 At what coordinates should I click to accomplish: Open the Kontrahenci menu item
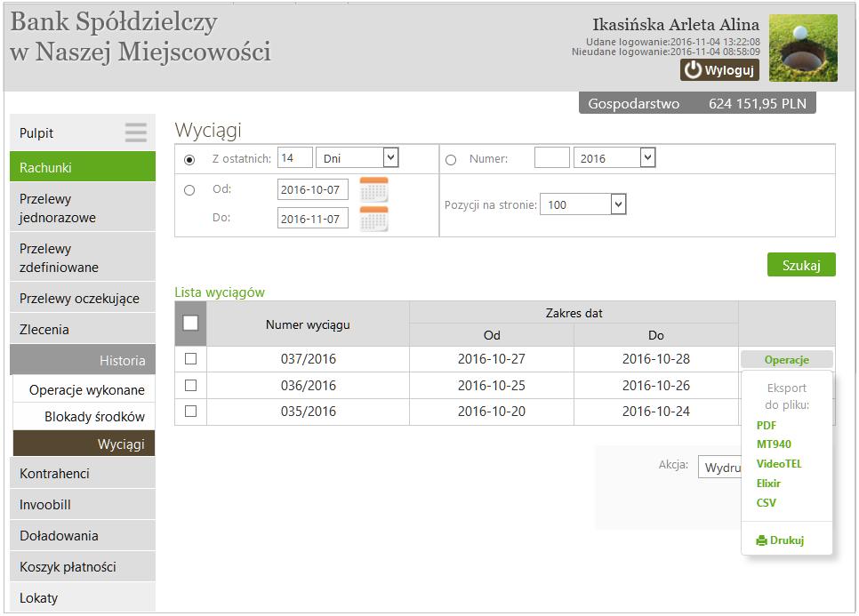coord(83,473)
